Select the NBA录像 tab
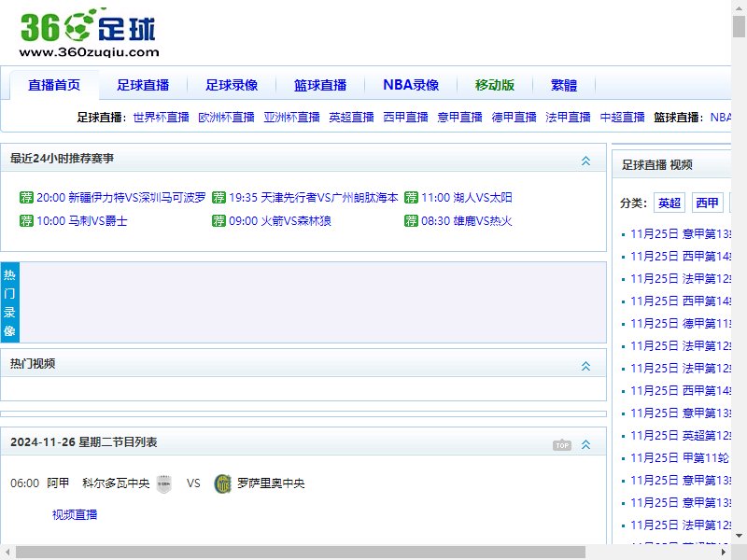Viewport: 747px width, 560px height. 411,85
